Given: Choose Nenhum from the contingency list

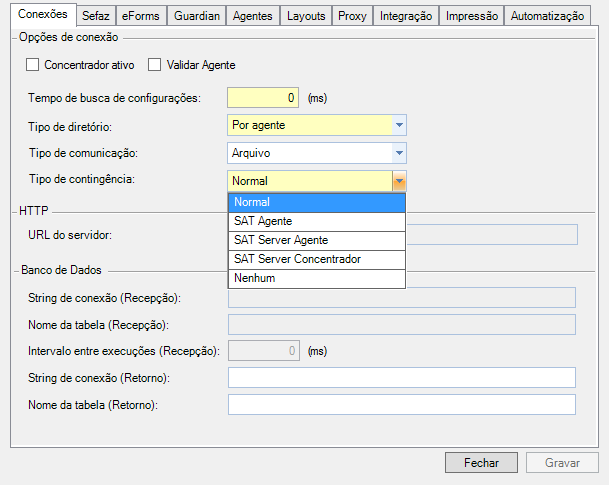Looking at the screenshot, I should (x=316, y=278).
